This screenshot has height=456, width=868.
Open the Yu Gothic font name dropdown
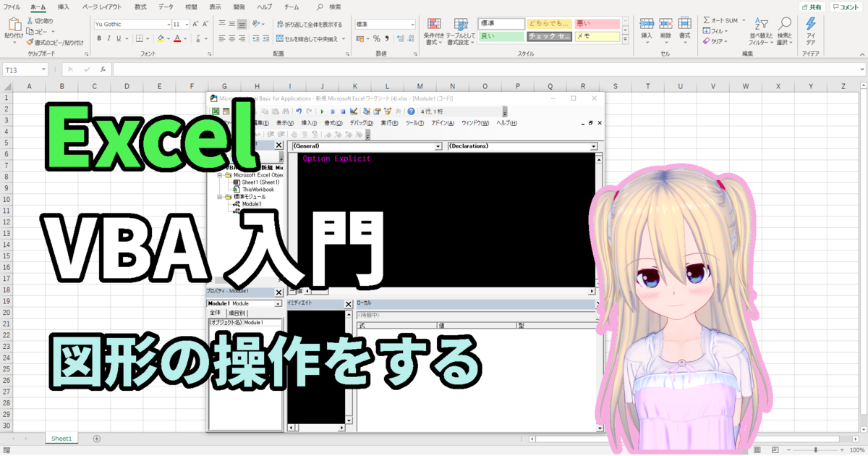[167, 24]
